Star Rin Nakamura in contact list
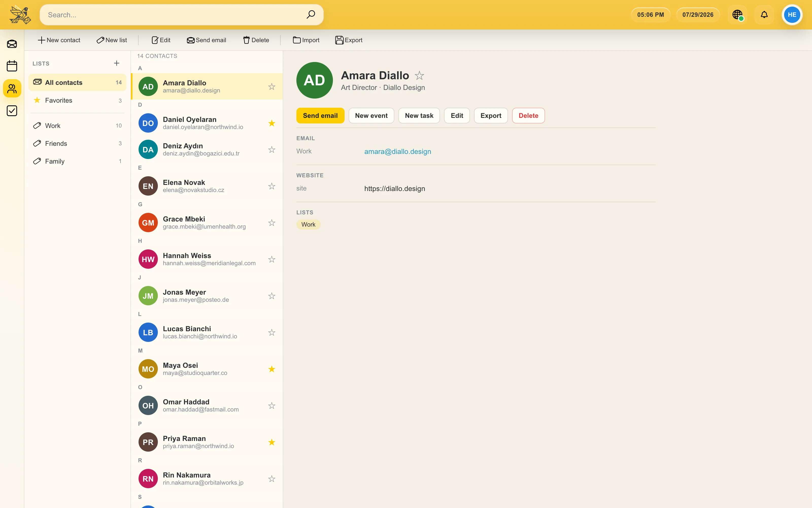This screenshot has width=812, height=508. 272,479
